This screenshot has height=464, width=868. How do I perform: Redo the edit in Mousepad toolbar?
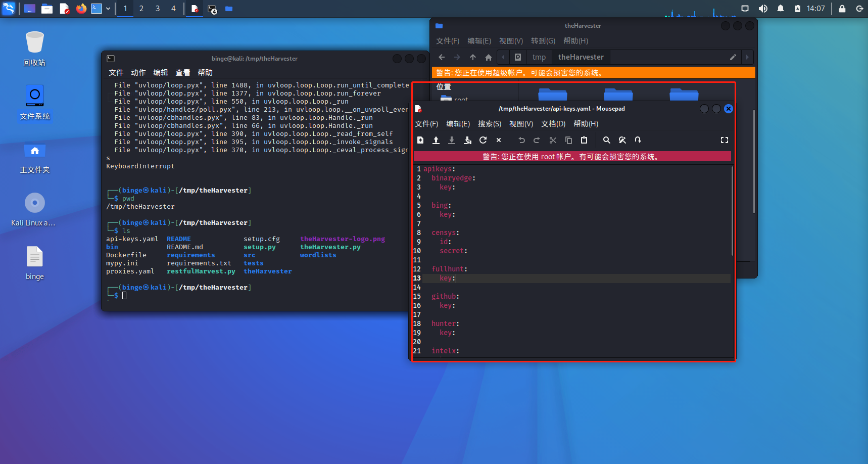[537, 140]
